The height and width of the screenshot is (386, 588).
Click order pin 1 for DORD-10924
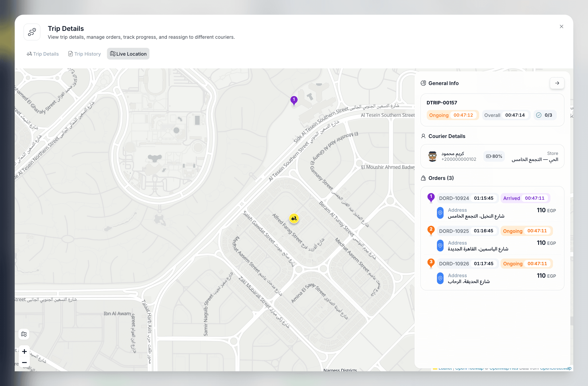(431, 198)
